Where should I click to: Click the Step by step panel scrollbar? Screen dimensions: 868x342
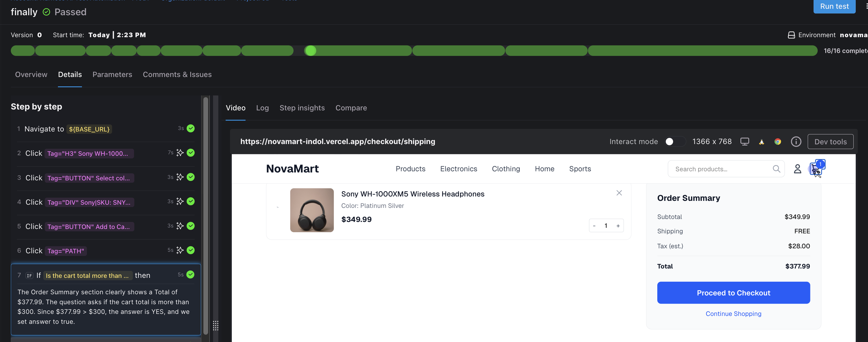pos(205,216)
